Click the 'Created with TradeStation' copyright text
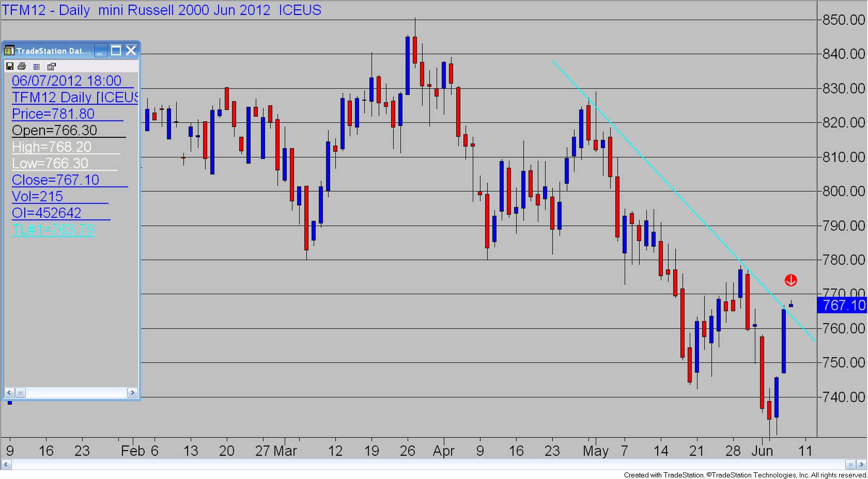The height and width of the screenshot is (479, 868). [745, 475]
